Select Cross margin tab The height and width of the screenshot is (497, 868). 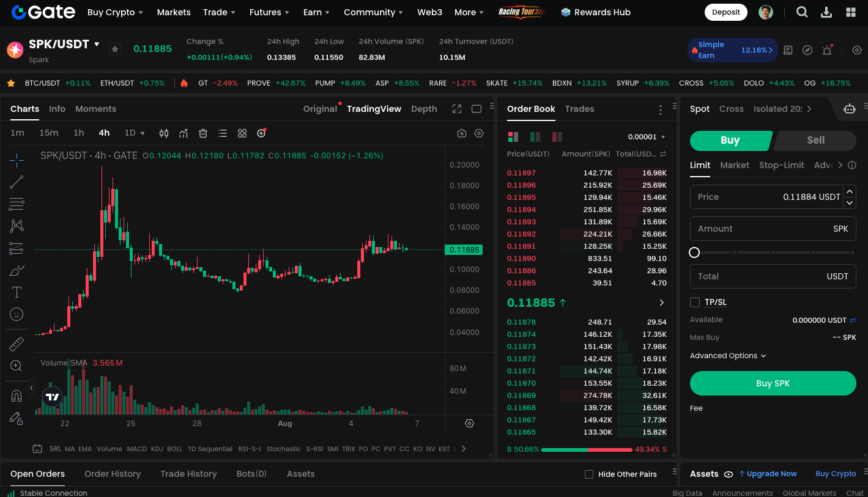point(731,109)
